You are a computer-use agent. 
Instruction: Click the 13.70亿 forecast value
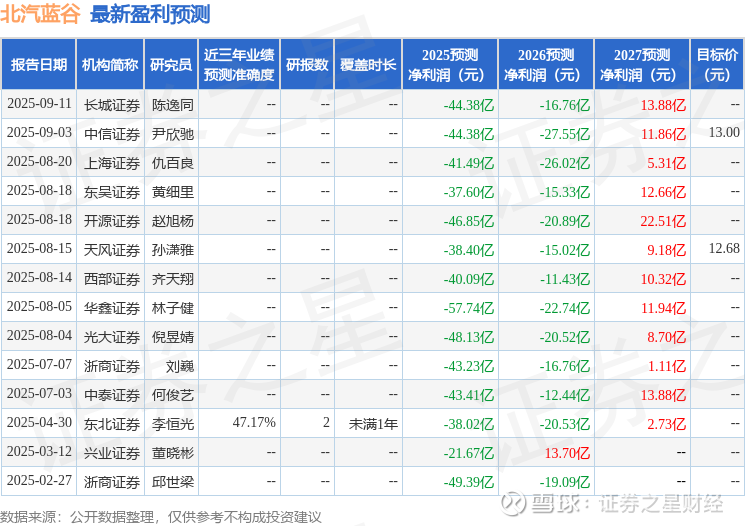point(567,453)
